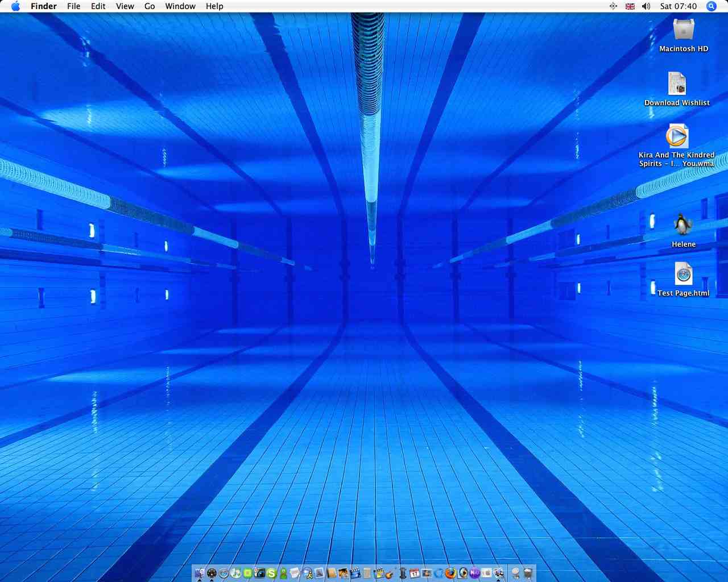Open the Apple menu
Screen dimensions: 728x582
pos(15,6)
